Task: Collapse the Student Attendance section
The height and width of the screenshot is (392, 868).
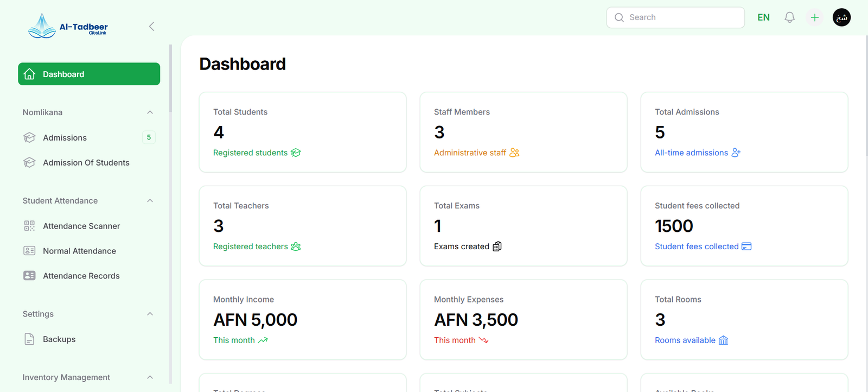Action: click(150, 201)
